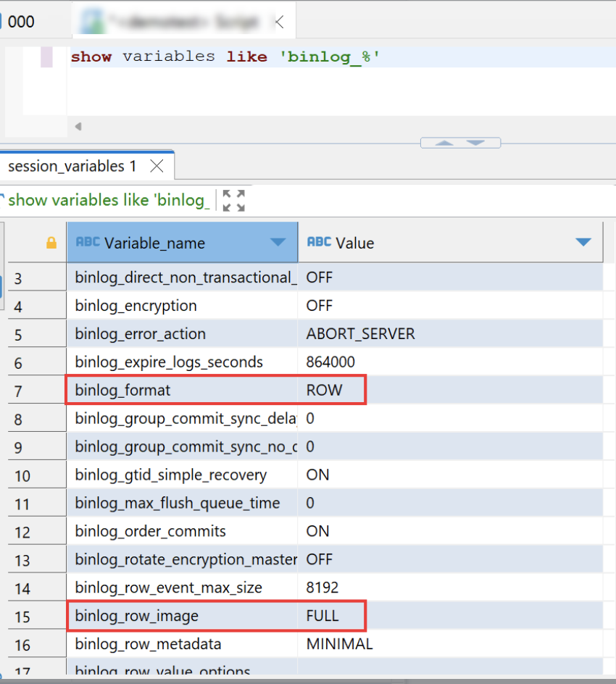The width and height of the screenshot is (616, 684).
Task: Close the session_variables 1 tab
Action: [157, 165]
